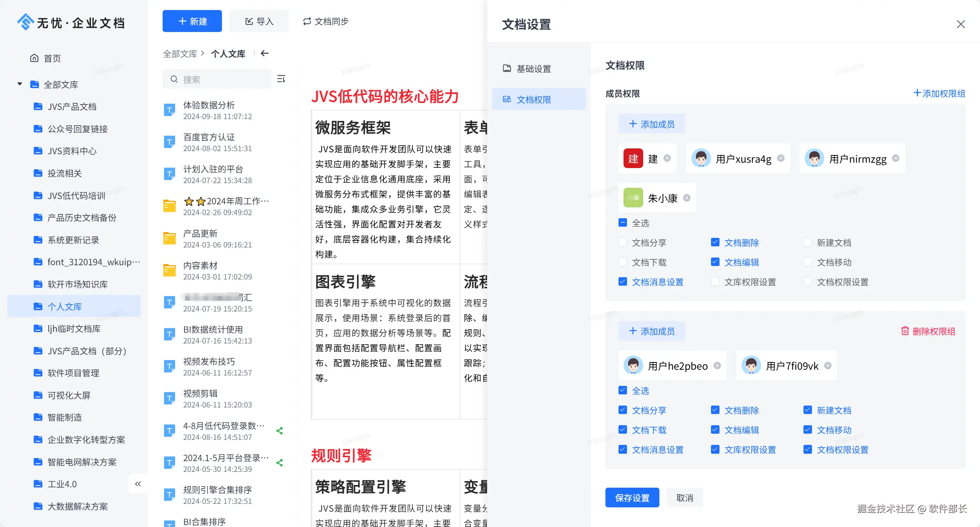980x527 pixels.
Task: Toggle 全选 checkbox in second permission group
Action: coord(623,390)
